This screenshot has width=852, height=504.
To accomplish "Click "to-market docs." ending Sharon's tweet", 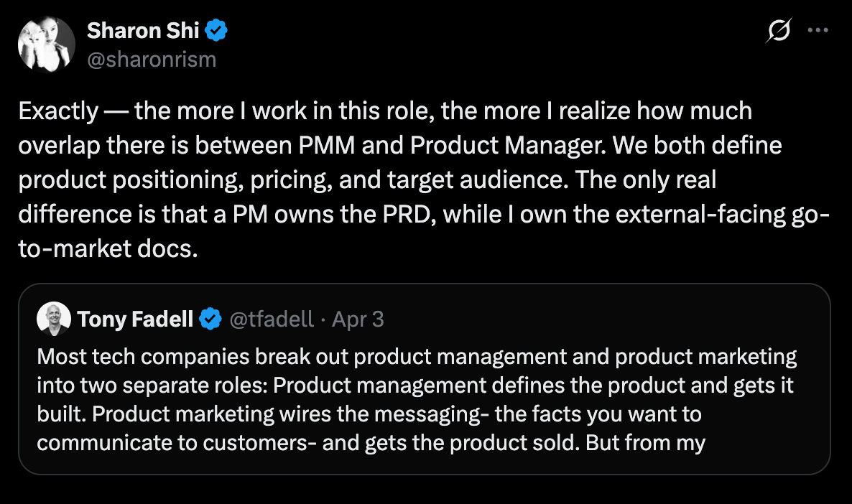I will pyautogui.click(x=108, y=249).
